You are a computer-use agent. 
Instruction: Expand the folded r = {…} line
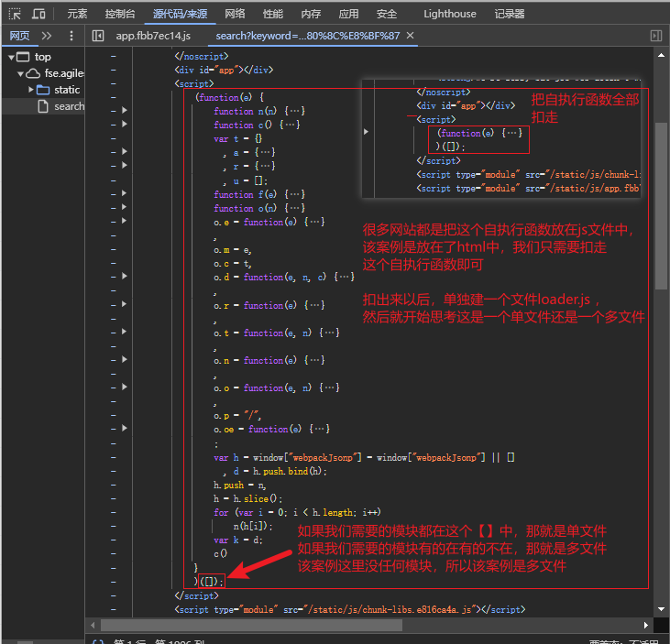point(125,165)
